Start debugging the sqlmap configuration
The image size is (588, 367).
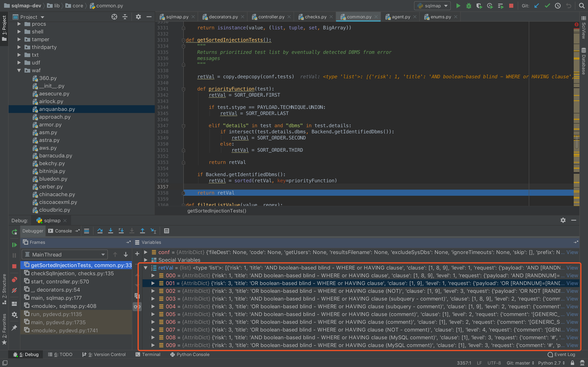469,6
